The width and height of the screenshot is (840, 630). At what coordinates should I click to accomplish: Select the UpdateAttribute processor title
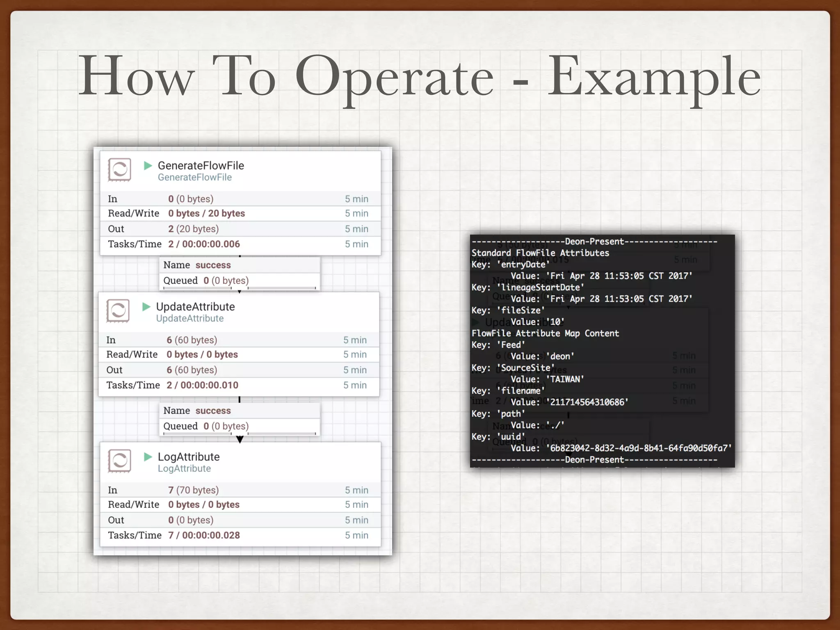(x=195, y=307)
